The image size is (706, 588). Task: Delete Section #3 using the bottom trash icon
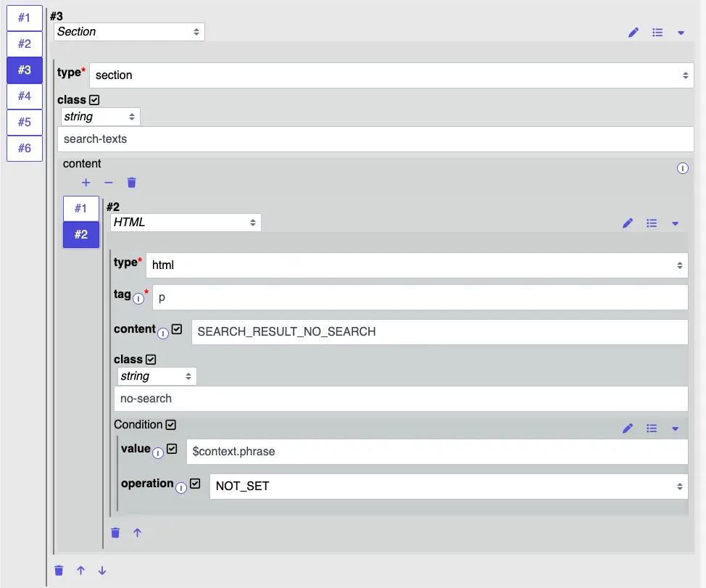pos(59,571)
